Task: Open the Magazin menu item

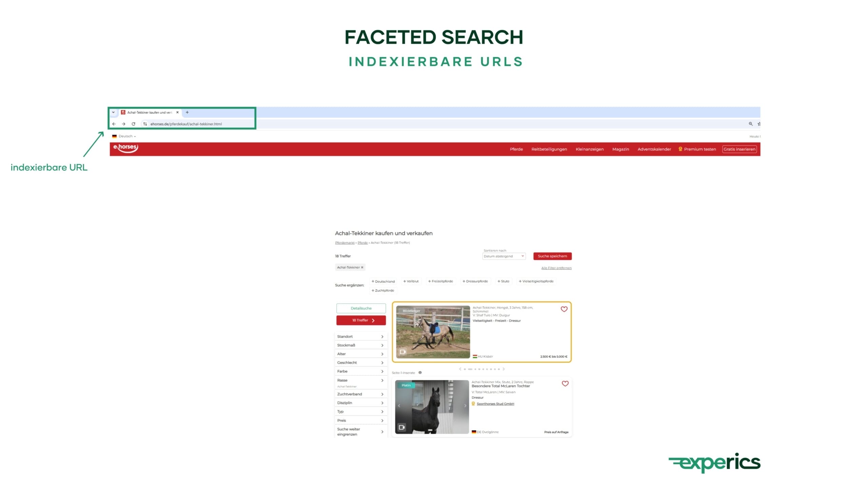Action: (x=620, y=149)
